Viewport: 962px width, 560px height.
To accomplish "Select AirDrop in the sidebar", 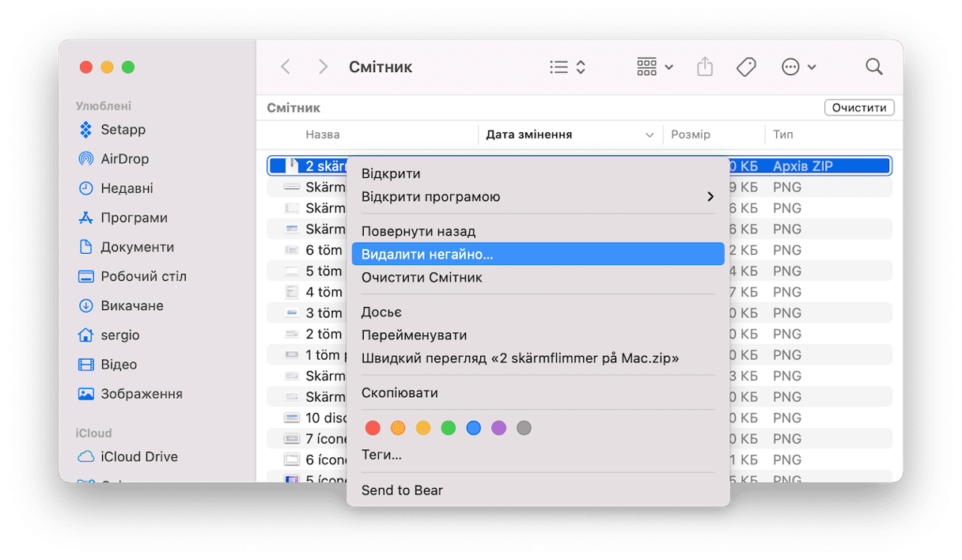I will coord(124,159).
